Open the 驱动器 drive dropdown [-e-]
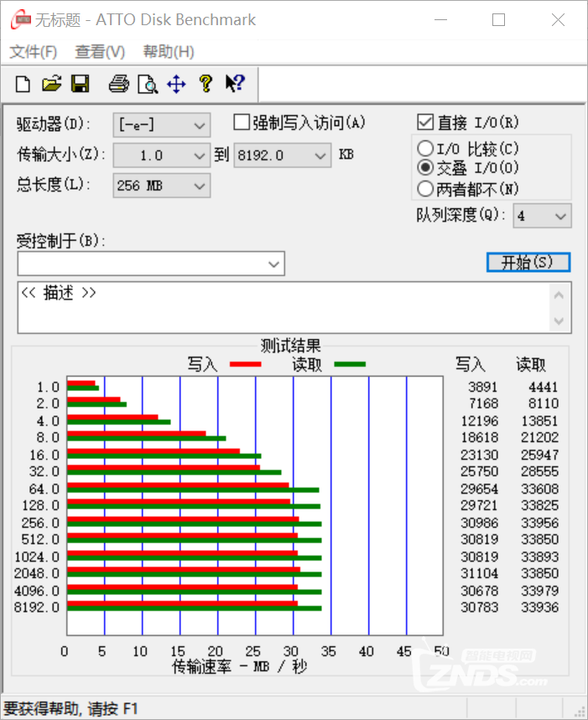This screenshot has width=588, height=720. 162,125
